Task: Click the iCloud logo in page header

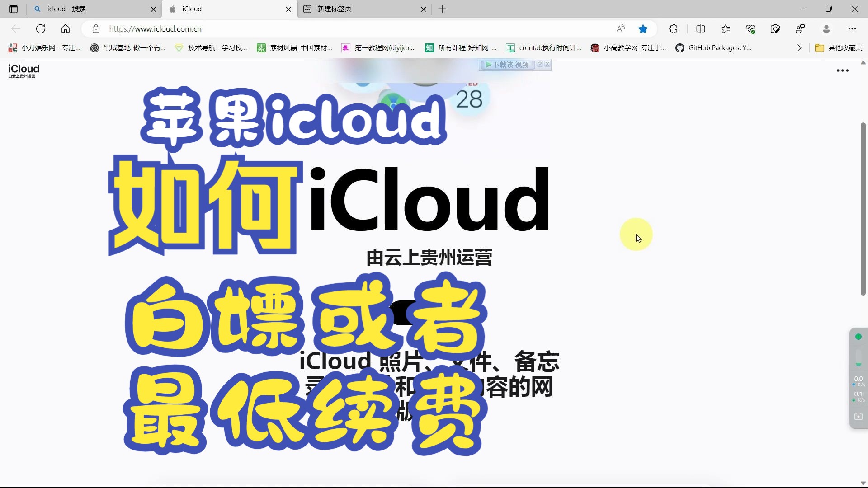Action: pyautogui.click(x=24, y=70)
